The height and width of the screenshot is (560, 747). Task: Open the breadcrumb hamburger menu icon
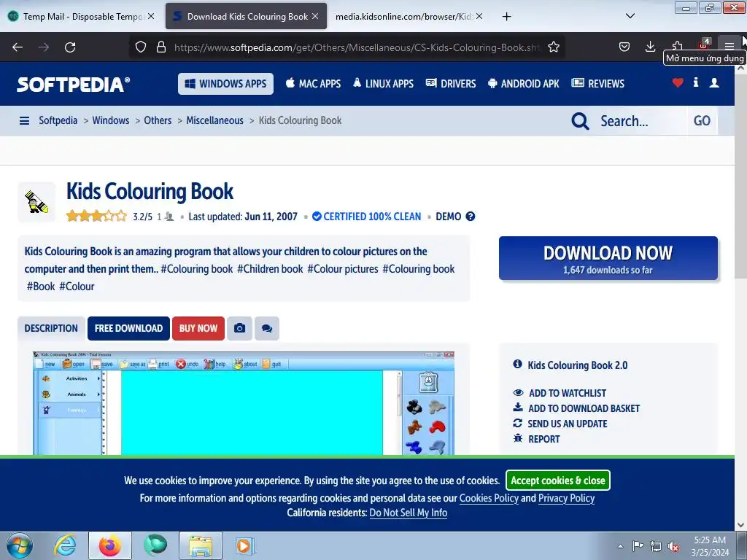(x=24, y=121)
